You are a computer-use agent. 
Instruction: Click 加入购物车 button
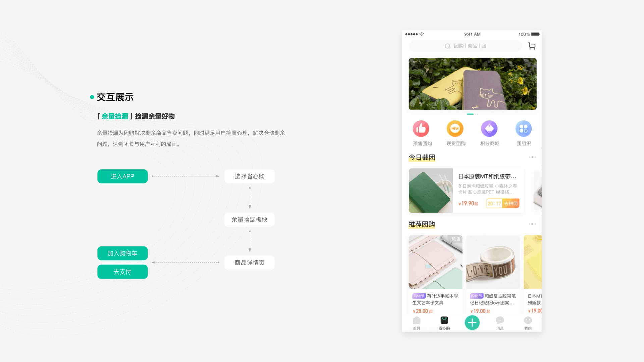(x=122, y=253)
